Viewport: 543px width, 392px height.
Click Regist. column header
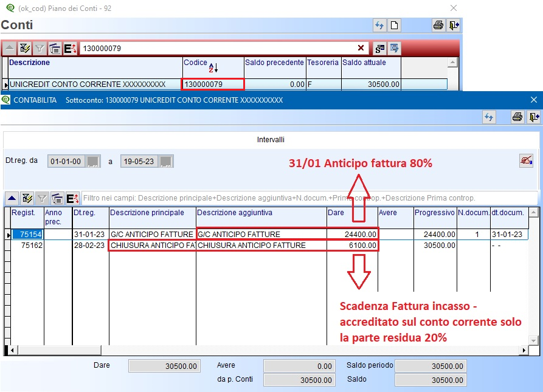point(27,218)
